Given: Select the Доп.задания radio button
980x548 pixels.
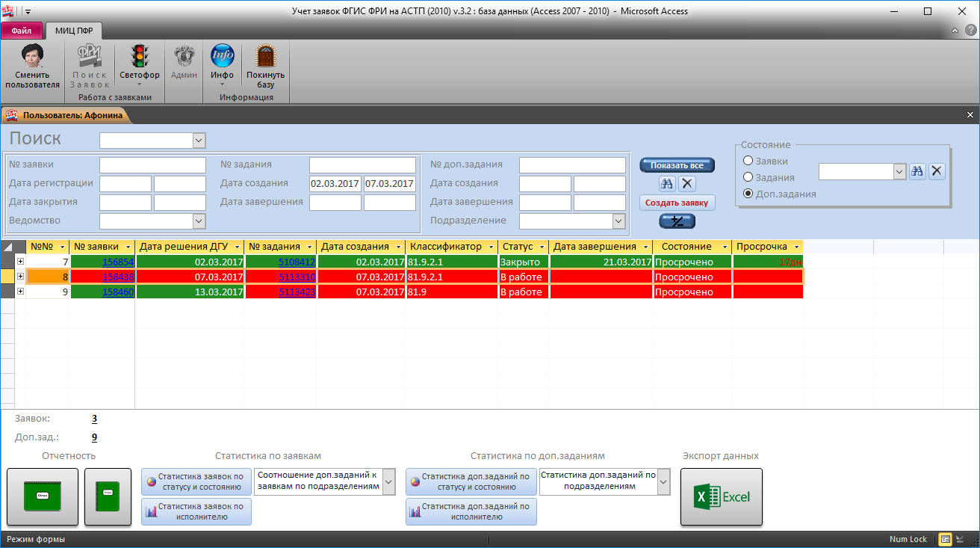Looking at the screenshot, I should coord(748,194).
